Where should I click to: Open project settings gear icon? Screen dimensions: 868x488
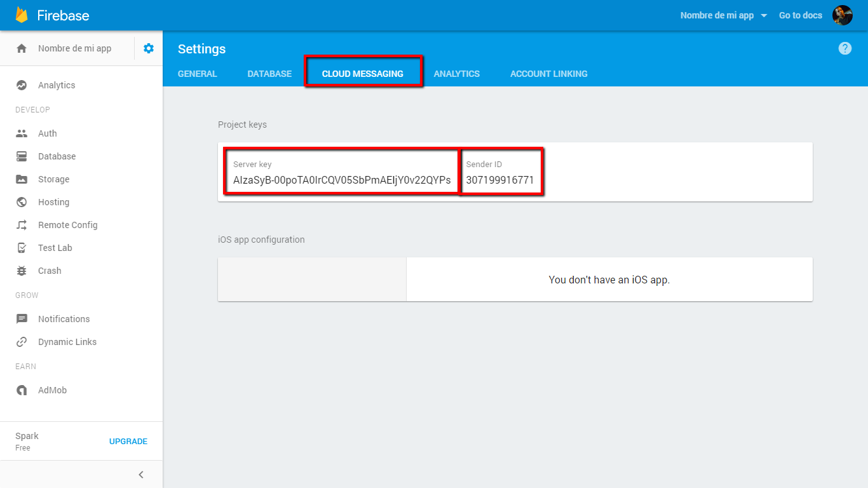[149, 48]
